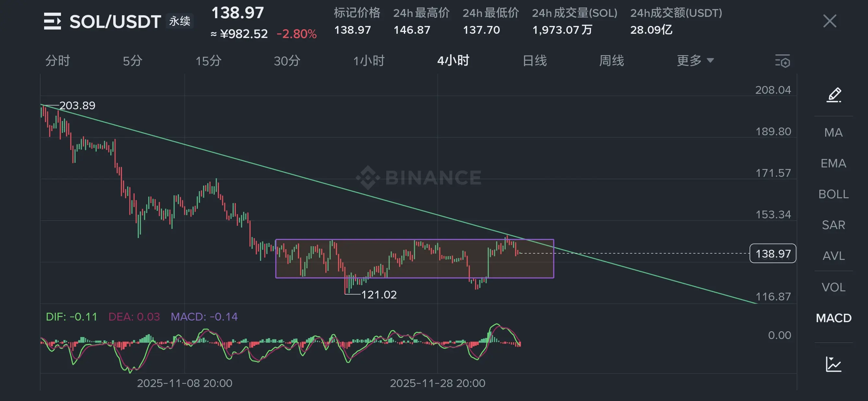Screen dimensions: 868x401
Task: Toggle the MA indicator
Action: click(833, 132)
